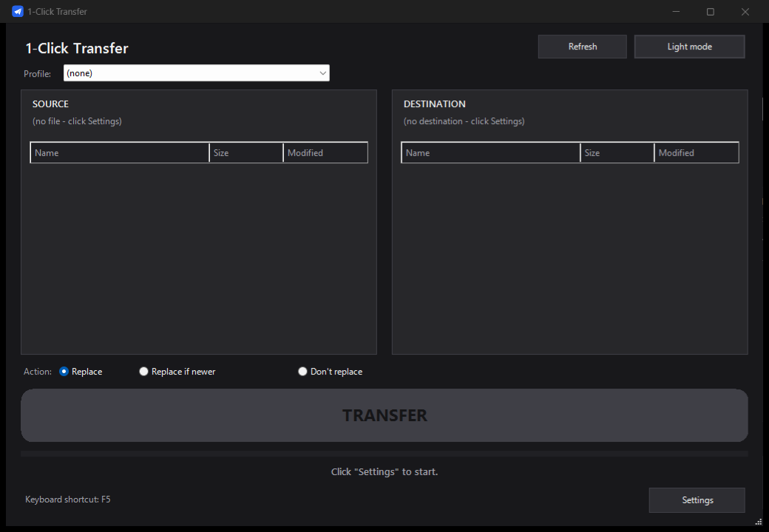Click the "(no file - click Settings)" text

(77, 121)
